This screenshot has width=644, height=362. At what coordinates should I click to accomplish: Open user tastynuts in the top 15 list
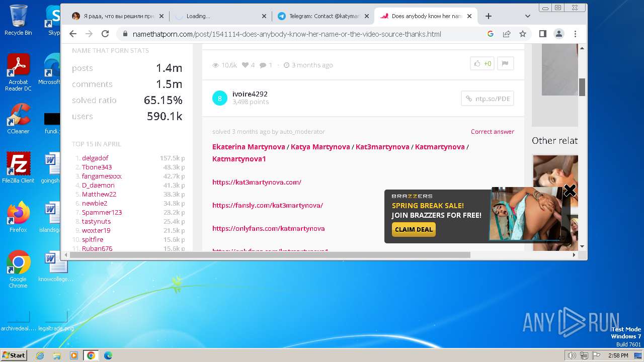click(96, 221)
